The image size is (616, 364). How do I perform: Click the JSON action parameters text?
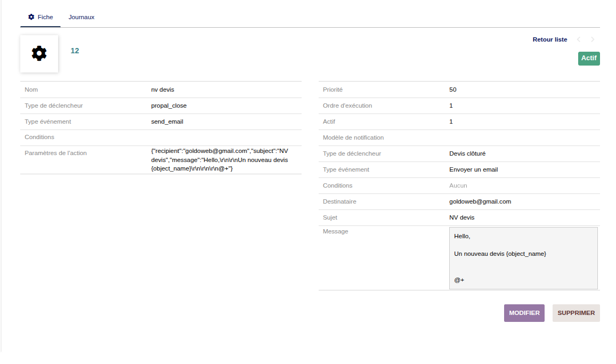(220, 160)
